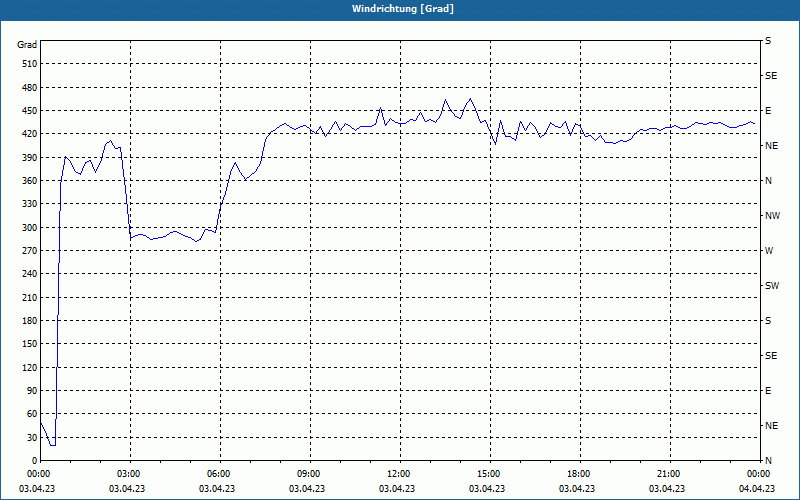Screen dimensions: 800x500
Task: Click the 03.04.23 date beneath 12:00
Action: [397, 489]
